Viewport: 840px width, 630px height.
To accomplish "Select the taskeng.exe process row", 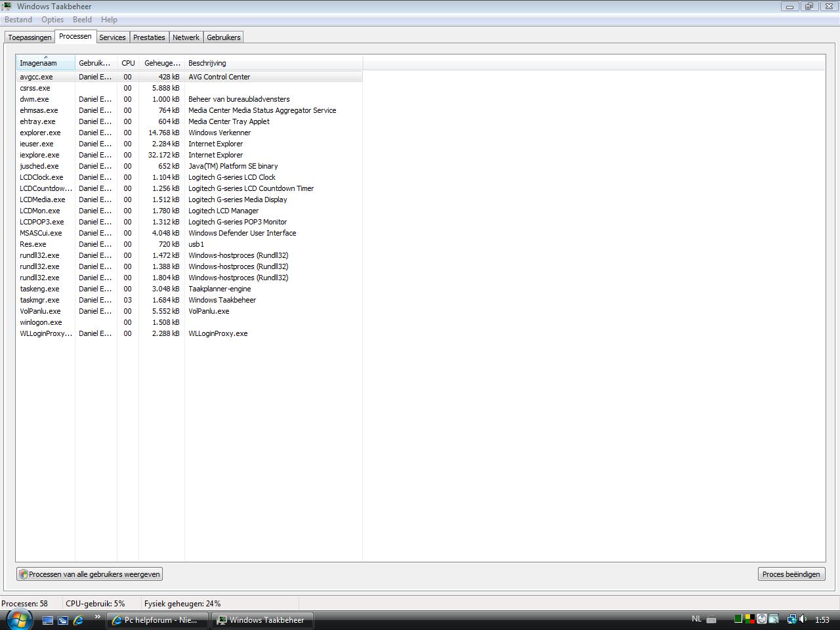I will pos(190,289).
